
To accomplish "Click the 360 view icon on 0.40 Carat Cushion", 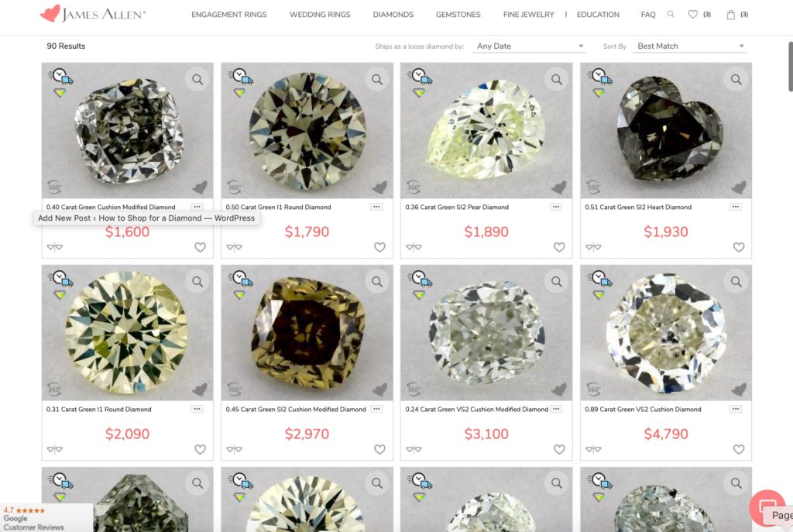I will [54, 187].
